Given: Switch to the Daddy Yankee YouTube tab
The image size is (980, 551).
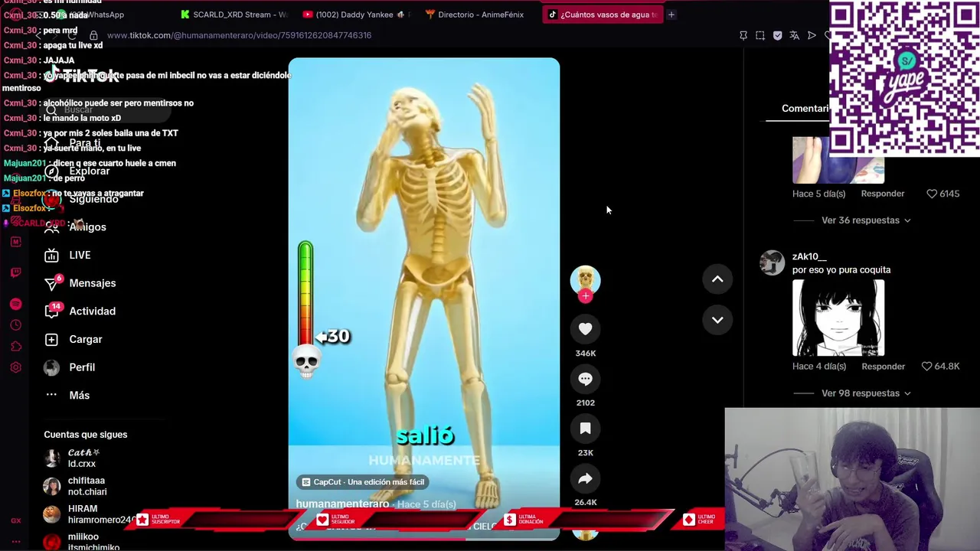Looking at the screenshot, I should 357,15.
